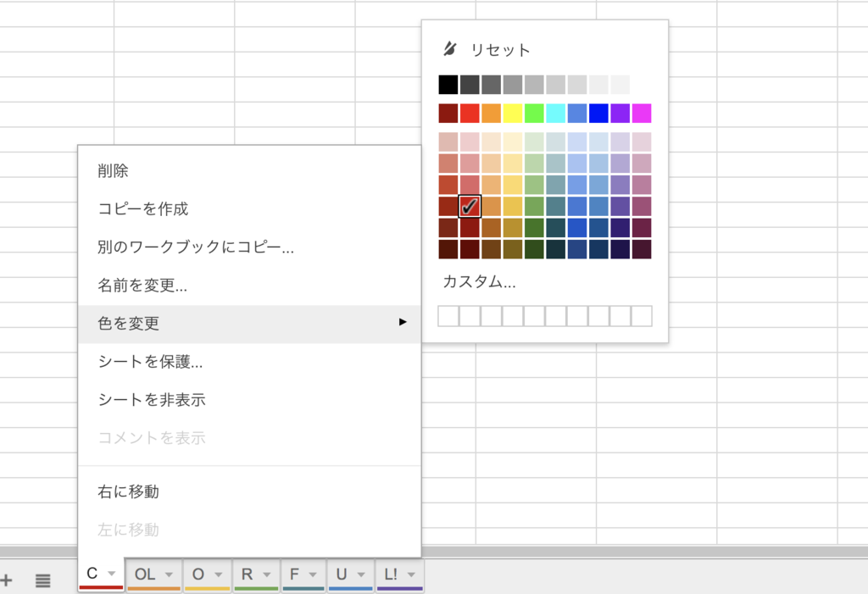Click the リセット label in color palette
Viewport: 868px width, 594px height.
[x=500, y=50]
